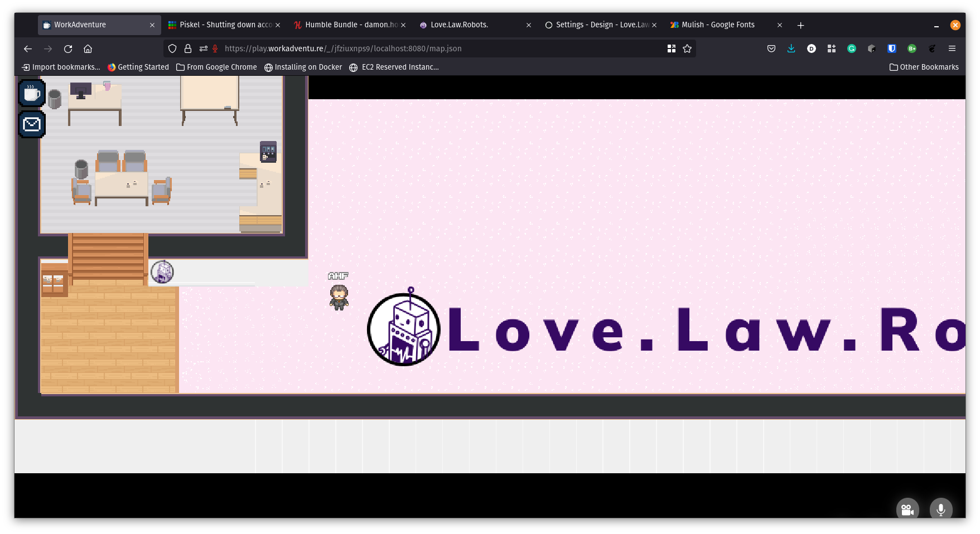Save page to Pocket
The height and width of the screenshot is (534, 980).
[771, 48]
